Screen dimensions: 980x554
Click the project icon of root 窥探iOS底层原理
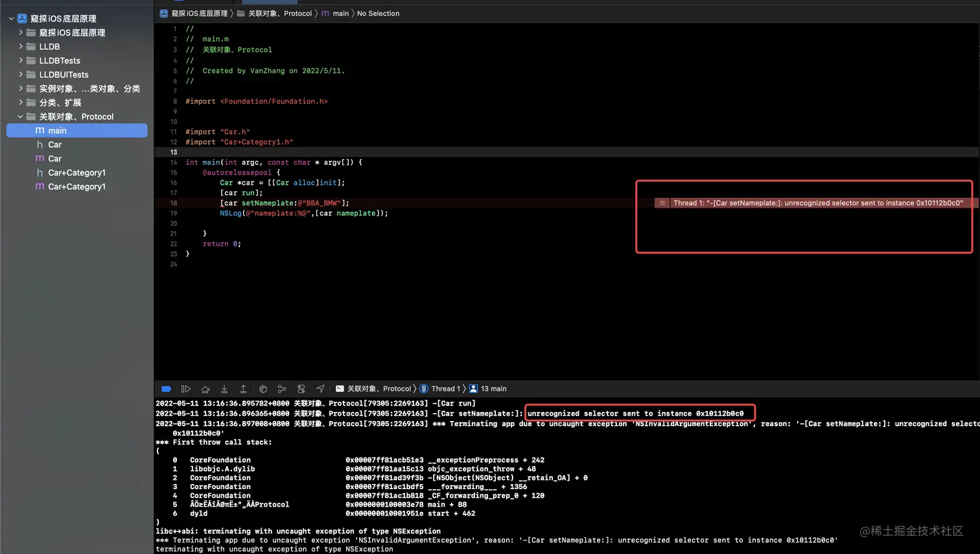pyautogui.click(x=23, y=19)
